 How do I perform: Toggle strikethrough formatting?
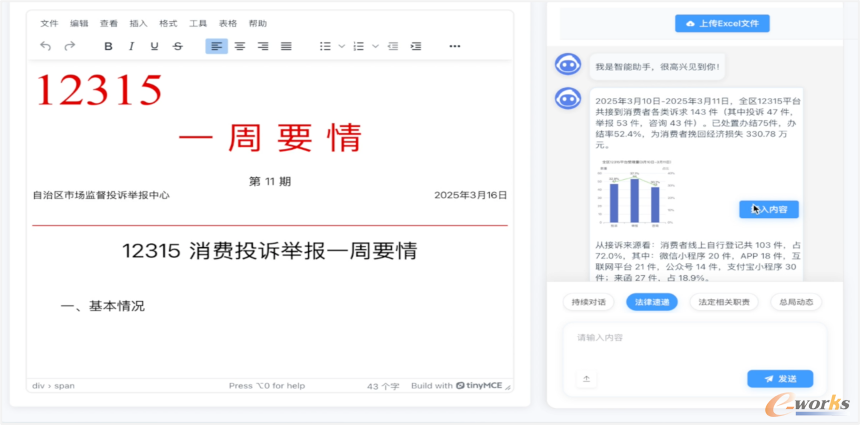(177, 46)
